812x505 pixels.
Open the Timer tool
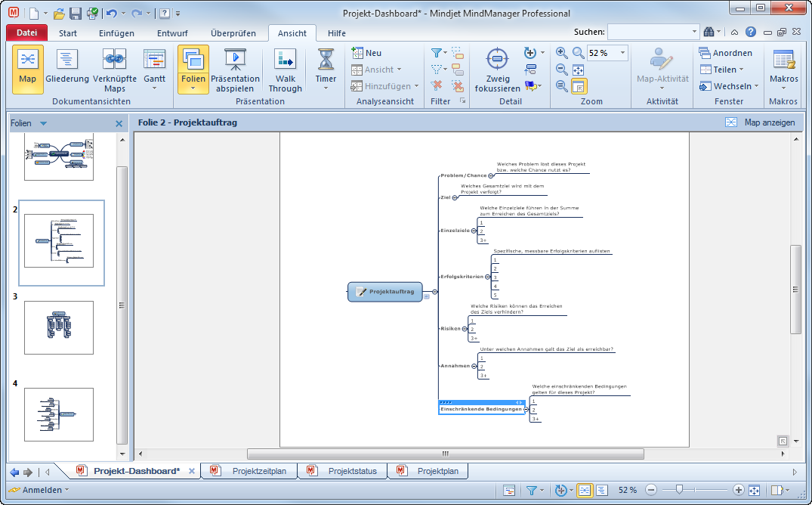click(x=326, y=69)
